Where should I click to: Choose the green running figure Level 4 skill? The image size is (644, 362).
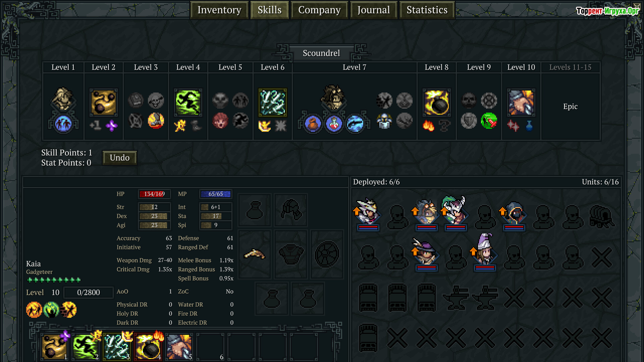point(188,103)
